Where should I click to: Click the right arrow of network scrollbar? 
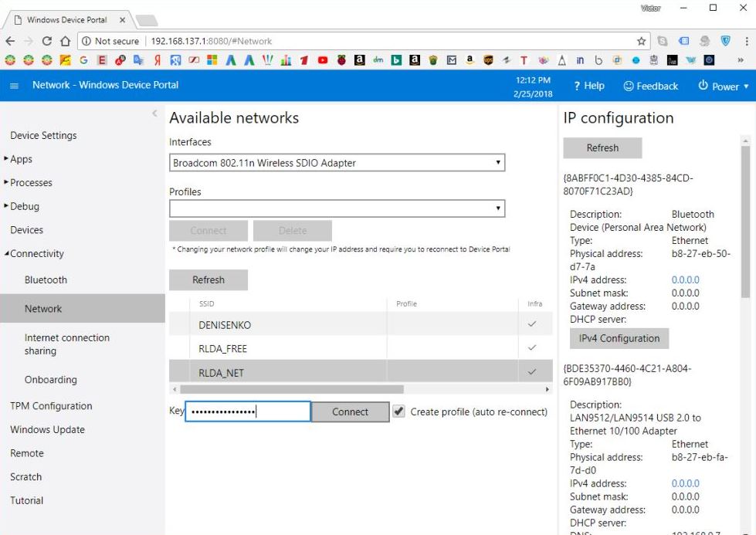coord(547,389)
